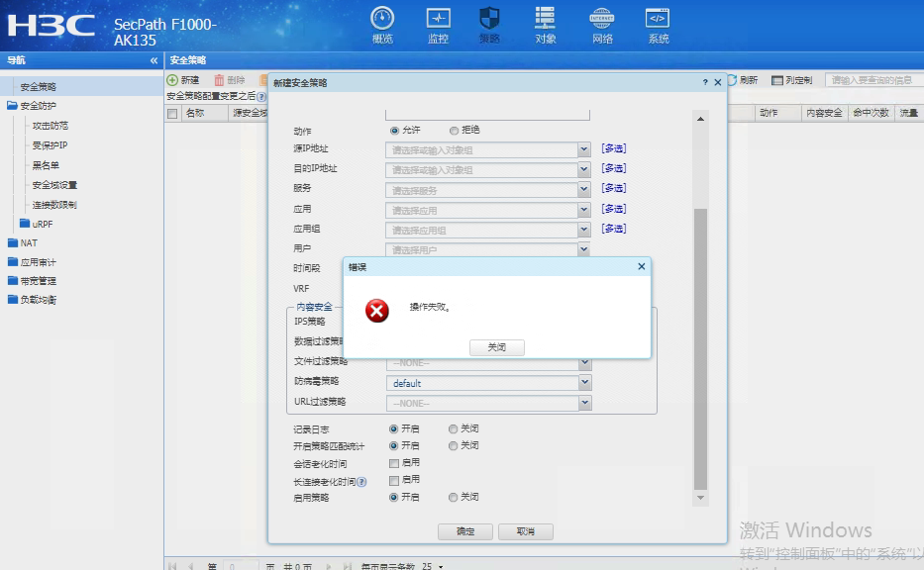The height and width of the screenshot is (570, 924).
Task: Click the scrollbar up arrow in the dialog
Action: pos(700,119)
